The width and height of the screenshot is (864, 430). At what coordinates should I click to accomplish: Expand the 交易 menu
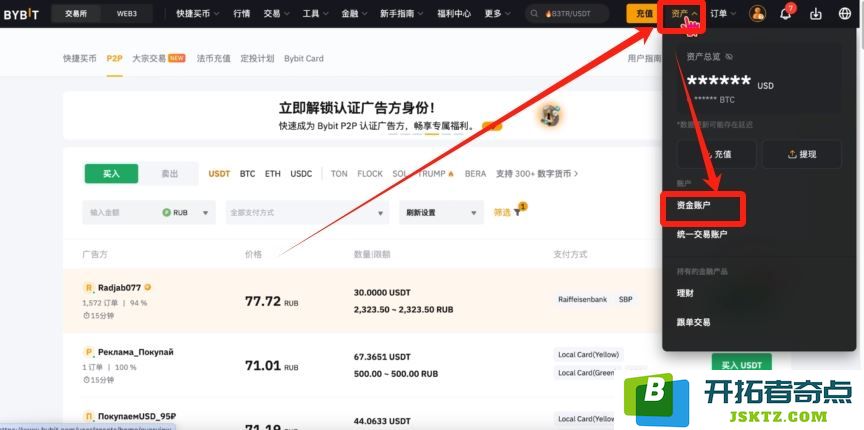276,14
